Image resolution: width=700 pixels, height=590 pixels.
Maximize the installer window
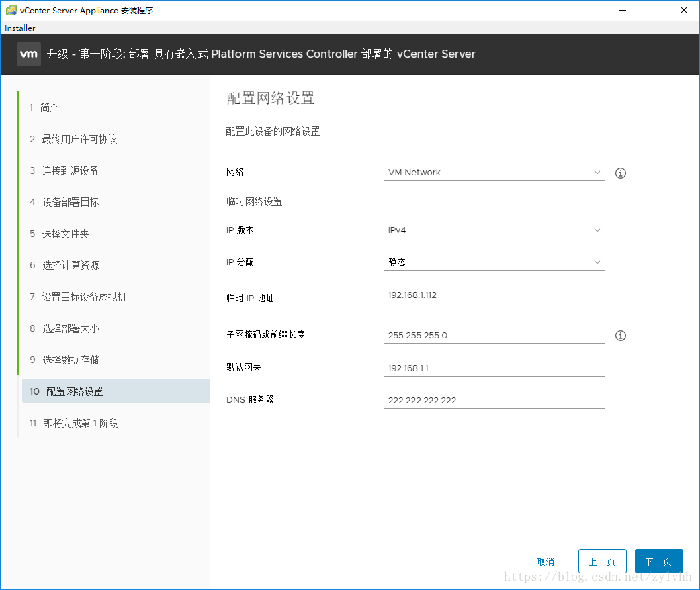coord(653,10)
